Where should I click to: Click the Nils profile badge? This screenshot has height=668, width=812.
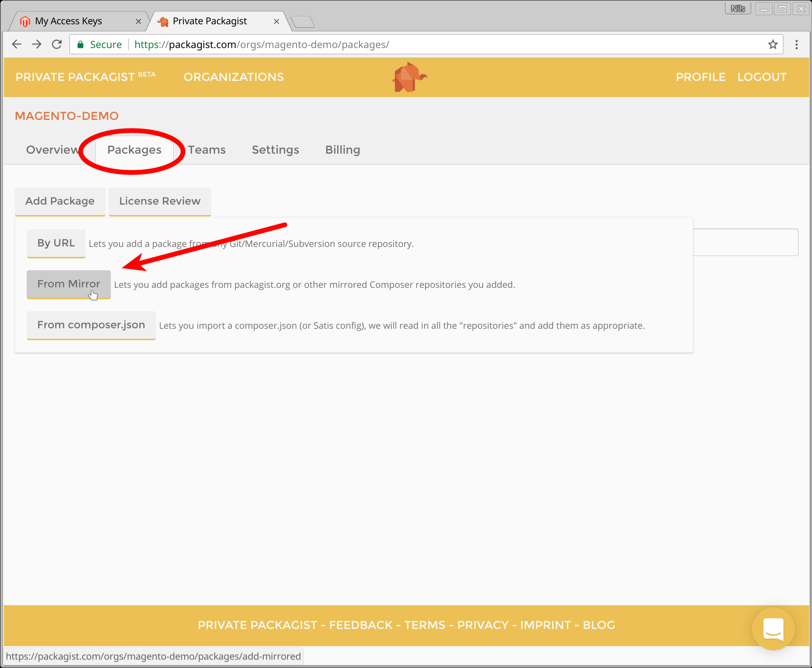[x=738, y=9]
